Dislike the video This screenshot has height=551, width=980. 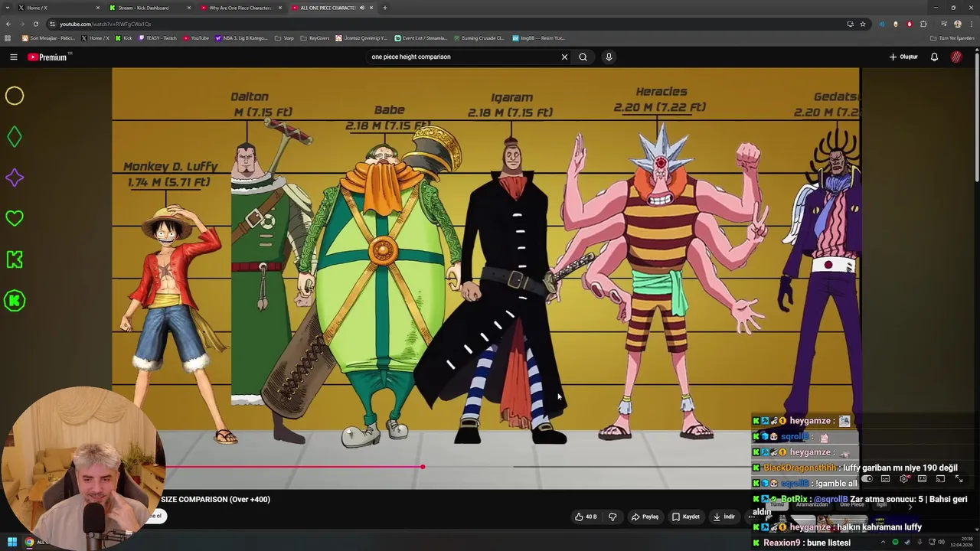612,517
